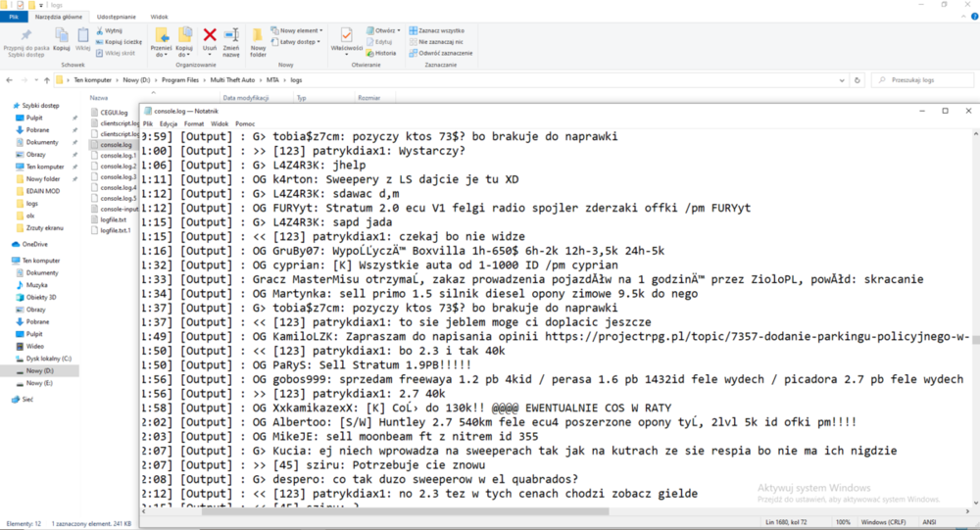980x530 pixels.
Task: Click Windows (CRLF) in Notatnik status bar
Action: click(x=883, y=522)
